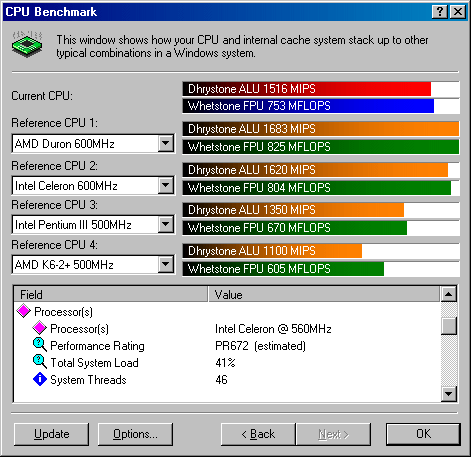Click the Dhrystone ALU 1100 MIPS bar
Image resolution: width=471 pixels, height=457 pixels.
(272, 251)
